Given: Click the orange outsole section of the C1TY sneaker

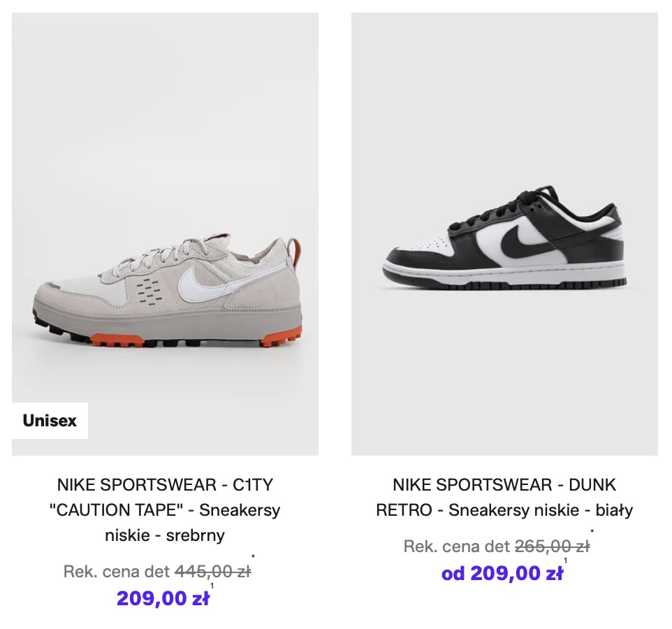Looking at the screenshot, I should [x=119, y=342].
